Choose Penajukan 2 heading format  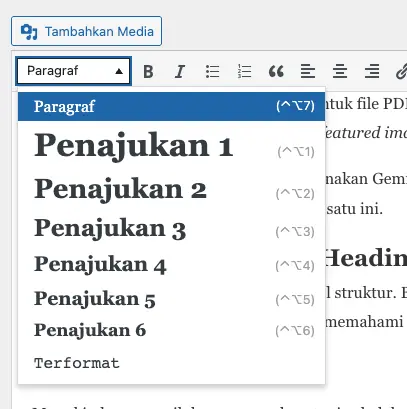point(171,190)
